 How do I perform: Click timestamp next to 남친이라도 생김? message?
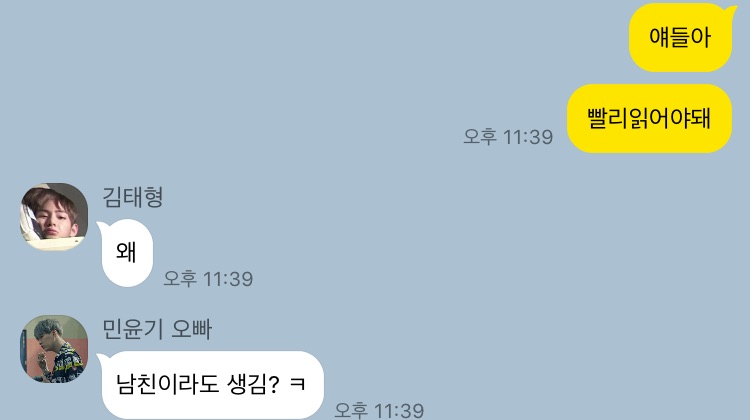pyautogui.click(x=379, y=411)
